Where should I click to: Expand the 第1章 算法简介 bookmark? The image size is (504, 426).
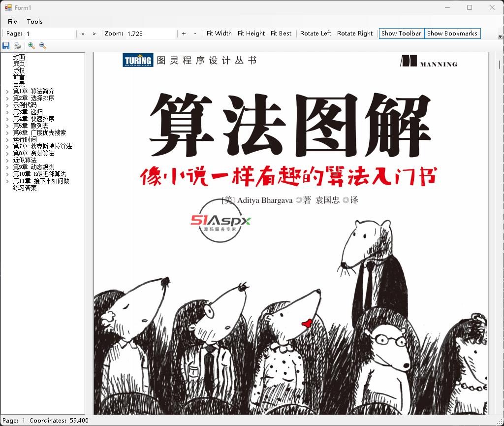(x=7, y=92)
